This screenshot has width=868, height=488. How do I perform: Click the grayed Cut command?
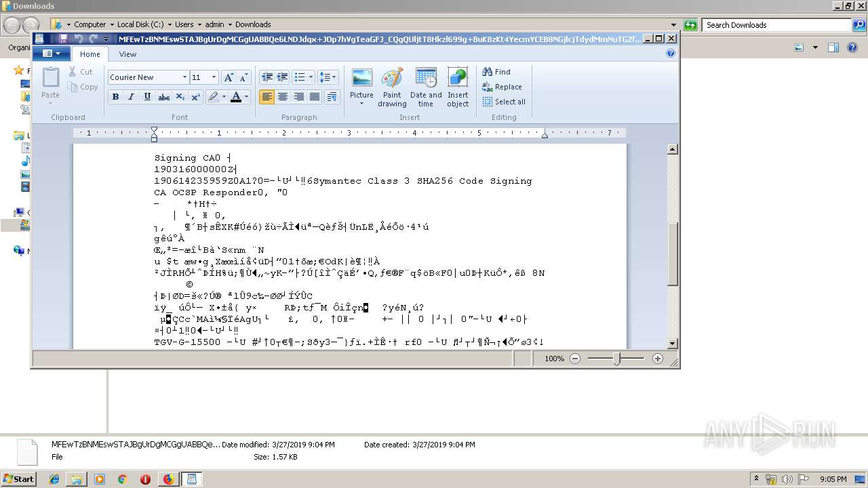click(80, 72)
